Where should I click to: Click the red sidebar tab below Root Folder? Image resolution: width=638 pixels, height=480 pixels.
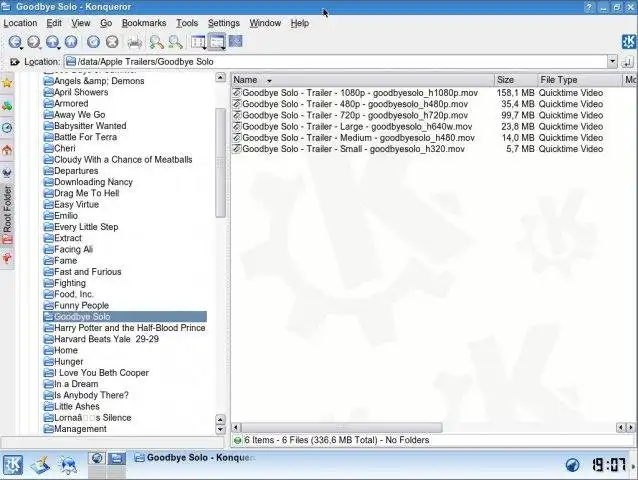pyautogui.click(x=7, y=258)
